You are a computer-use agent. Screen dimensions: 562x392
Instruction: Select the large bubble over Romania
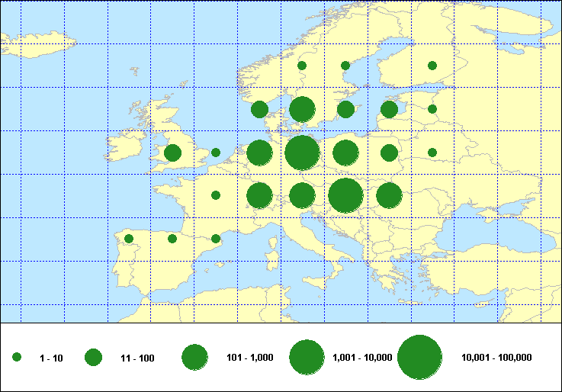[389, 195]
